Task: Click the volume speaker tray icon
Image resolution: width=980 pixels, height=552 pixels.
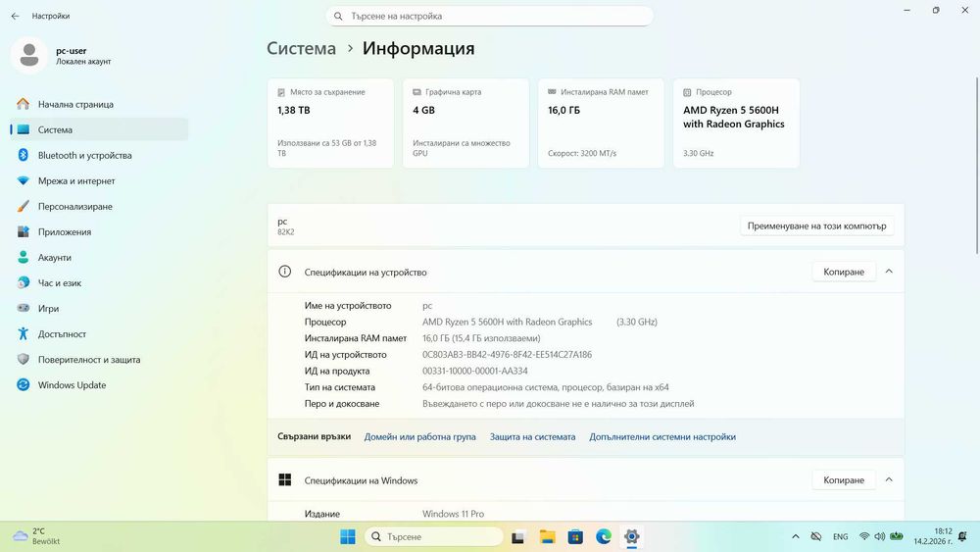Action: click(880, 536)
